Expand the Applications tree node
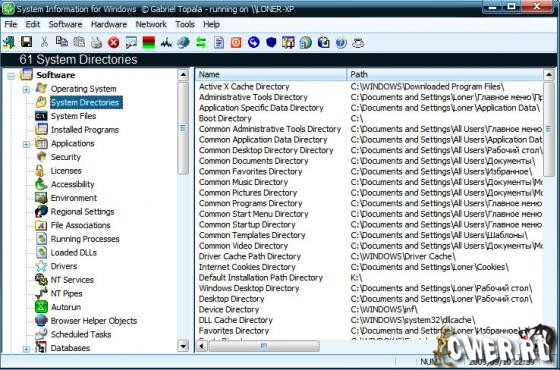The width and height of the screenshot is (560, 370). (26, 144)
